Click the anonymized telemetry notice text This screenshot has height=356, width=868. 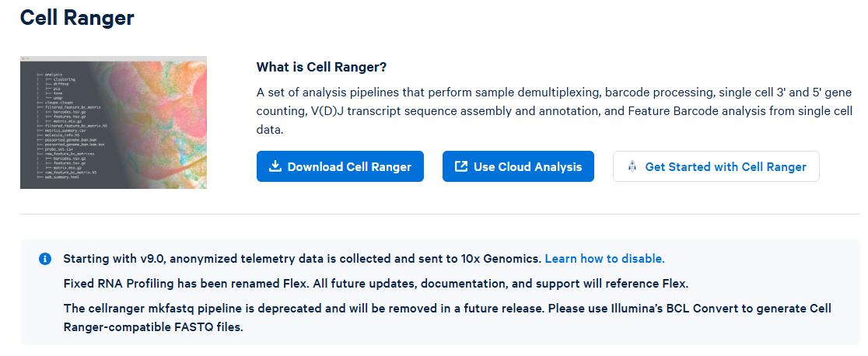(x=303, y=259)
